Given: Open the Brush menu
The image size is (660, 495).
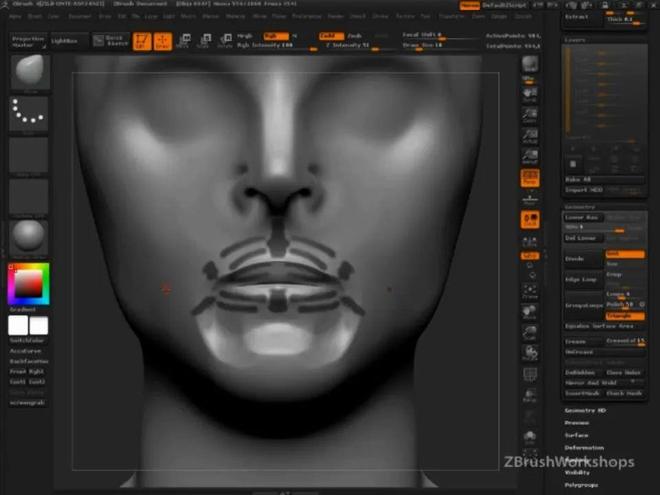Looking at the screenshot, I should (35, 16).
